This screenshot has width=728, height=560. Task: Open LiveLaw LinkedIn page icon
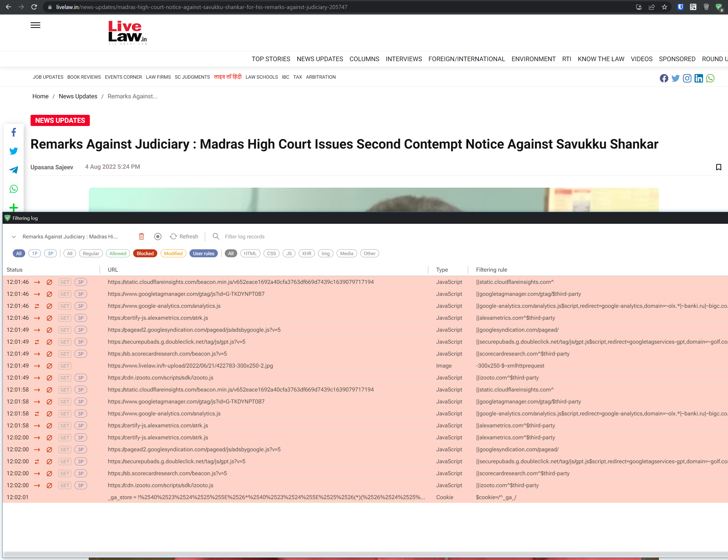(698, 78)
